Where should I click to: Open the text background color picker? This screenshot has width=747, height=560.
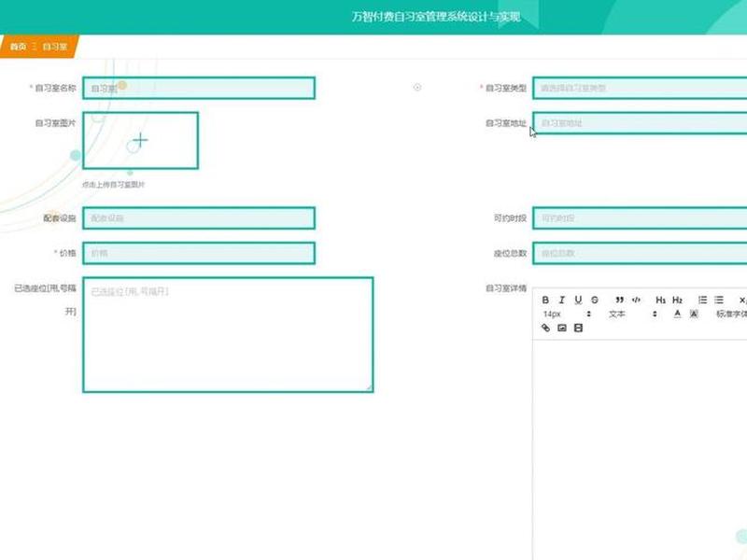pyautogui.click(x=694, y=314)
